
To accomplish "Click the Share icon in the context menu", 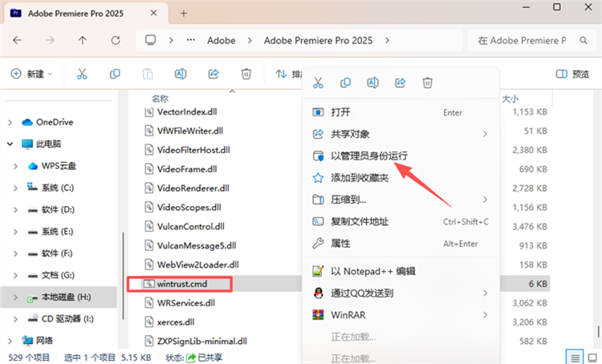I will 401,83.
